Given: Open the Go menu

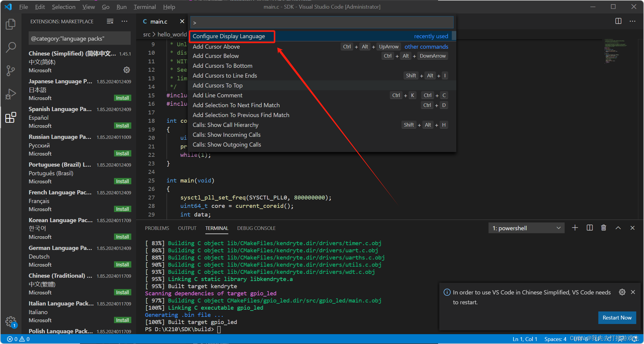Looking at the screenshot, I should click(106, 7).
